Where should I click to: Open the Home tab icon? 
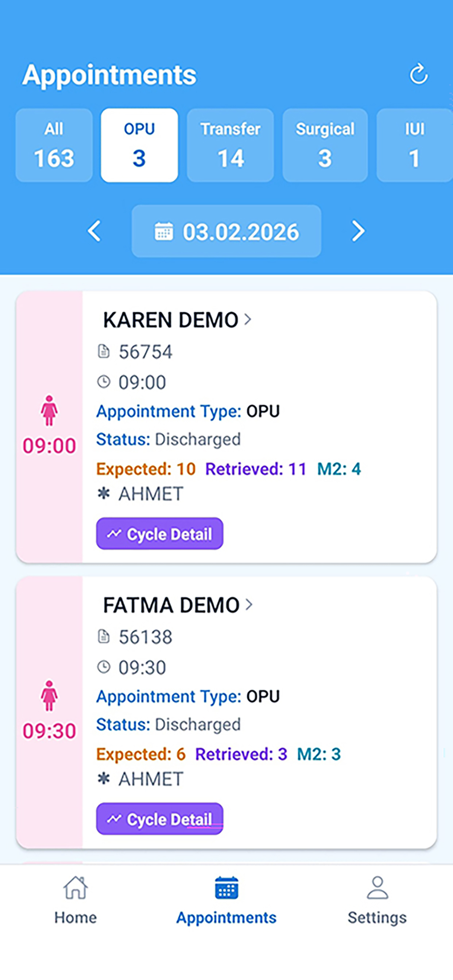point(75,887)
